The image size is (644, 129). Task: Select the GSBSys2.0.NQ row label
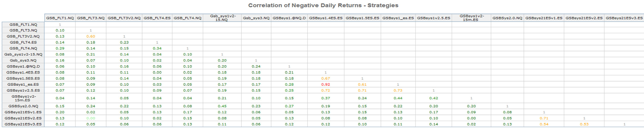coord(23,106)
